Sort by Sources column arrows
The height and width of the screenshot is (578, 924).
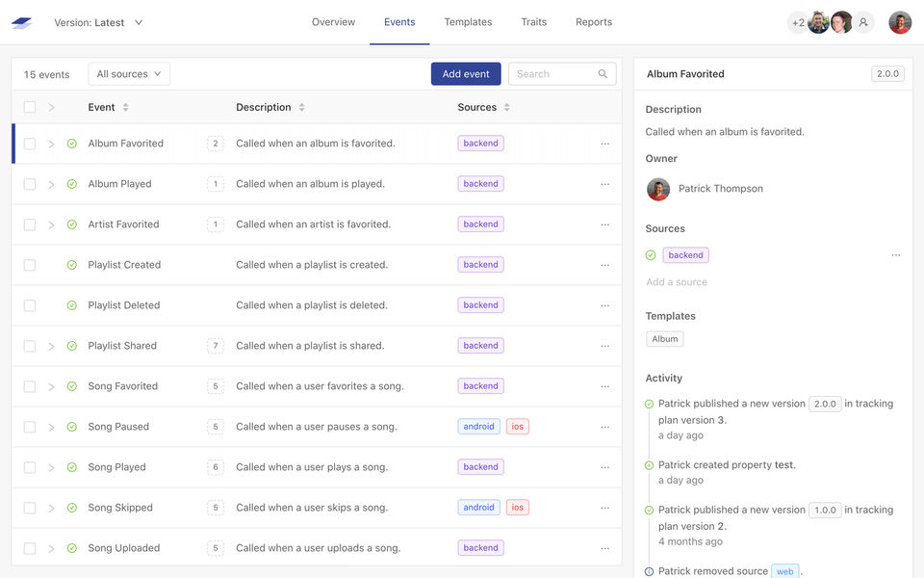click(x=507, y=108)
